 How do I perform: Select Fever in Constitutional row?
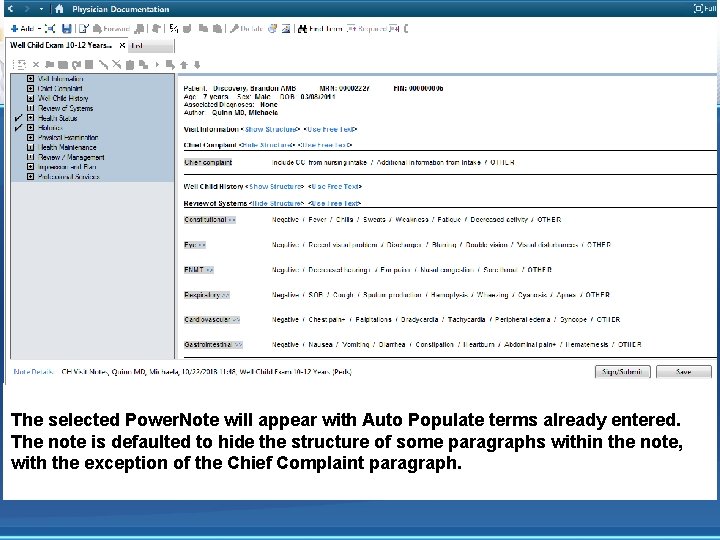pyautogui.click(x=317, y=220)
